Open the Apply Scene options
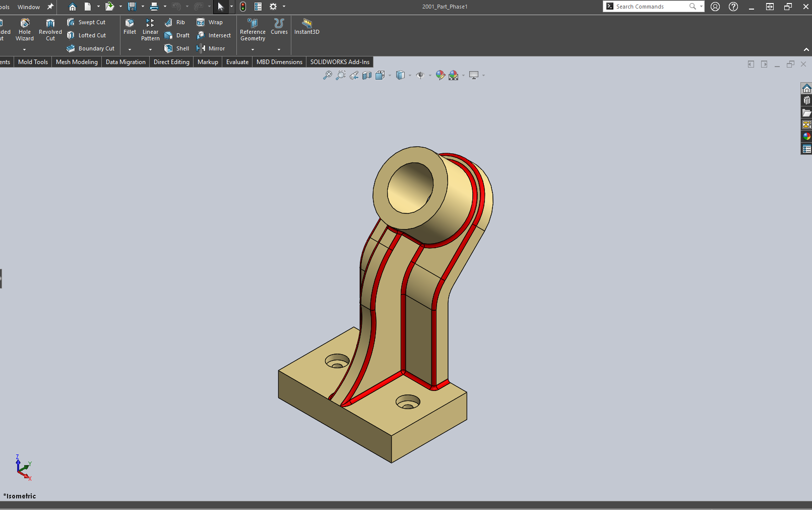Viewport: 812px width, 510px height. (454, 75)
